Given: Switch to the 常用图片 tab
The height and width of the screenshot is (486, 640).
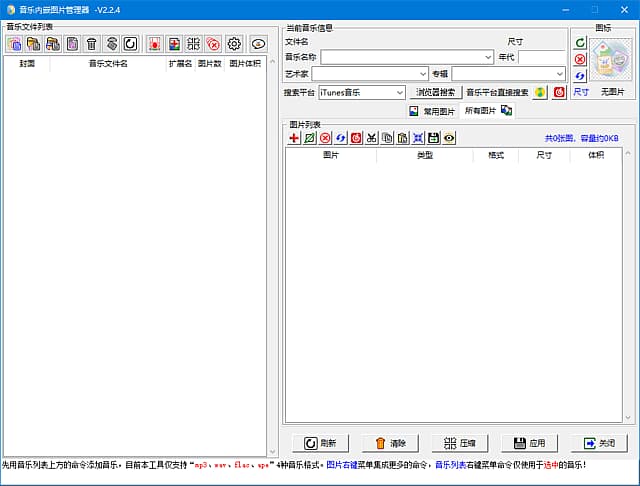Looking at the screenshot, I should [x=432, y=111].
